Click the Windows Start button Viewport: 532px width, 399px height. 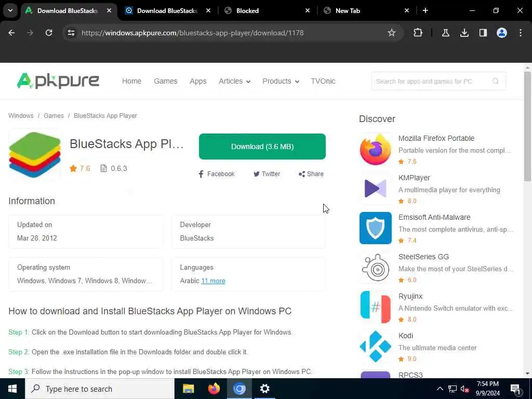click(x=12, y=389)
